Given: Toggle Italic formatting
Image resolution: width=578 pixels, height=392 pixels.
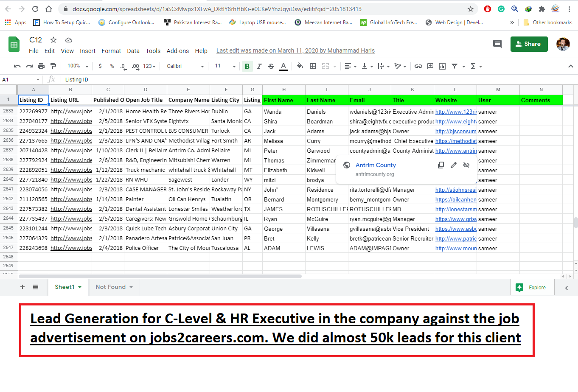Looking at the screenshot, I should [x=259, y=66].
